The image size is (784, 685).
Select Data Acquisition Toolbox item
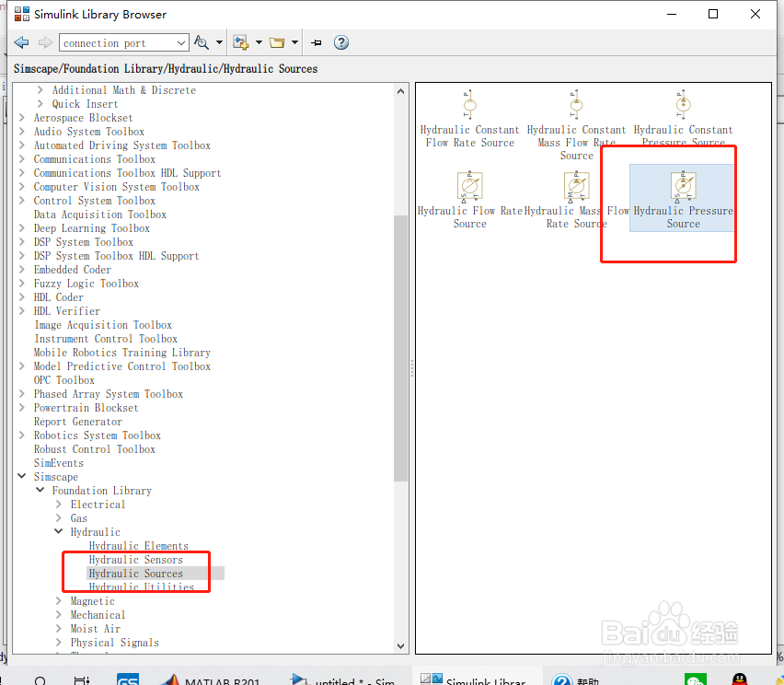100,215
